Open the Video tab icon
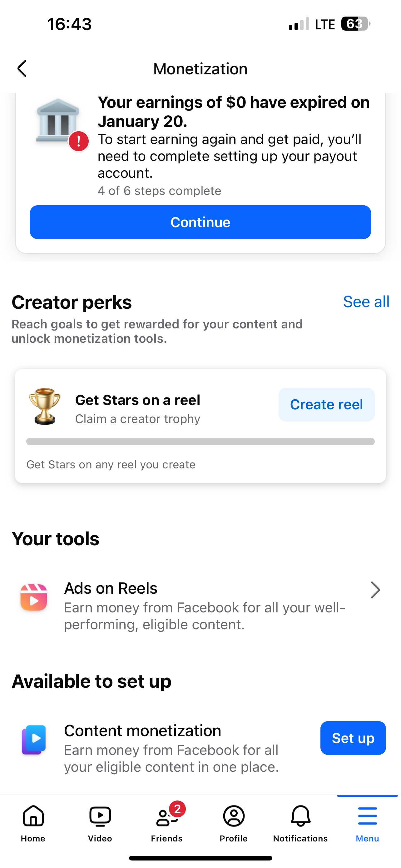 pyautogui.click(x=100, y=816)
